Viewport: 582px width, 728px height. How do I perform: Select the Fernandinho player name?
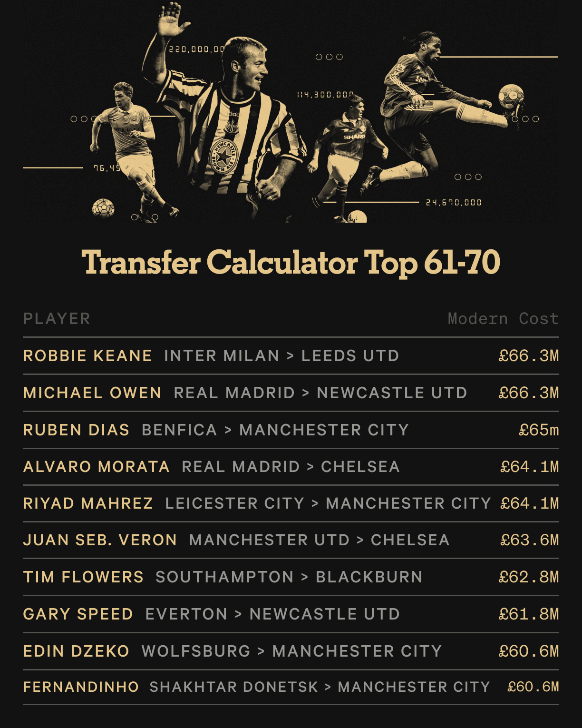81,687
